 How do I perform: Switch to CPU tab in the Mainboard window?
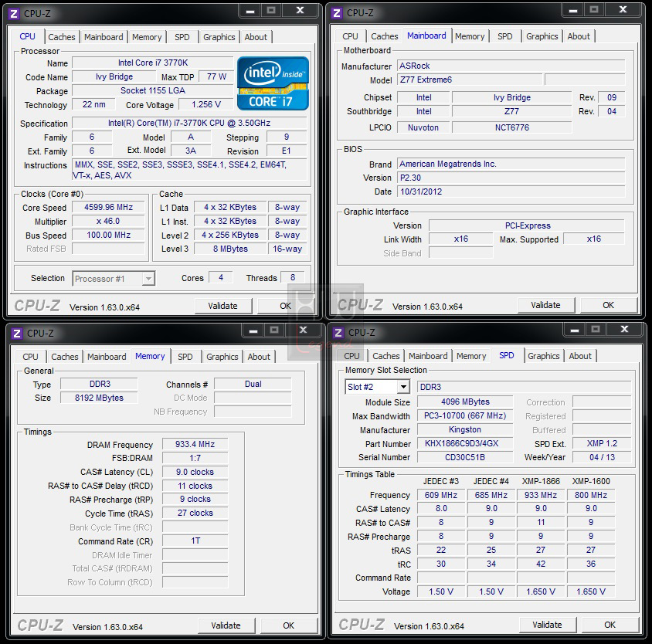coord(350,36)
